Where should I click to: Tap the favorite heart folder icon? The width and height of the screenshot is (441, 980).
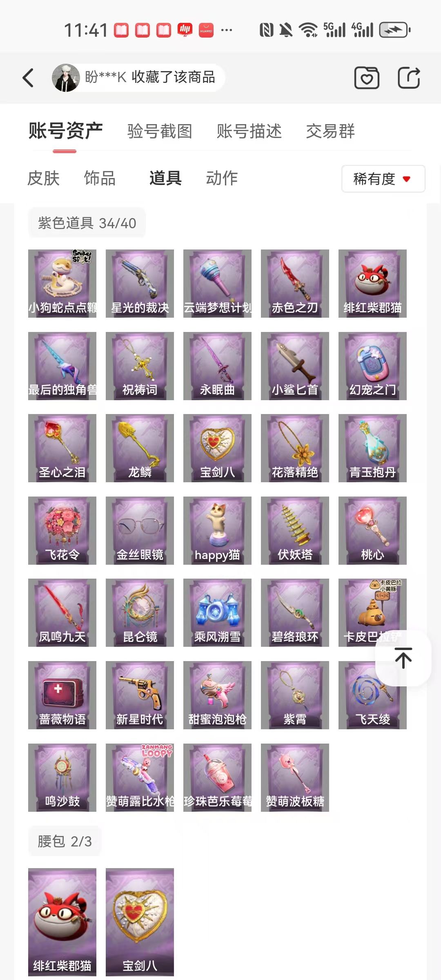pos(366,78)
